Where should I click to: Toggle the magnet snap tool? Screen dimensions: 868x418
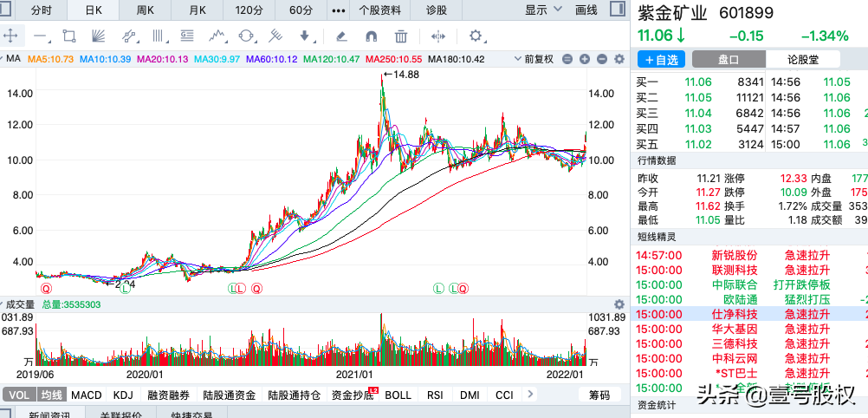coord(371,36)
